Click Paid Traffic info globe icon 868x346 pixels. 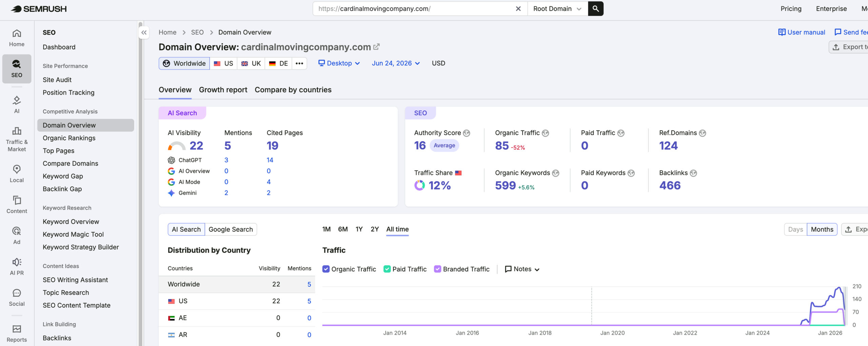click(621, 133)
